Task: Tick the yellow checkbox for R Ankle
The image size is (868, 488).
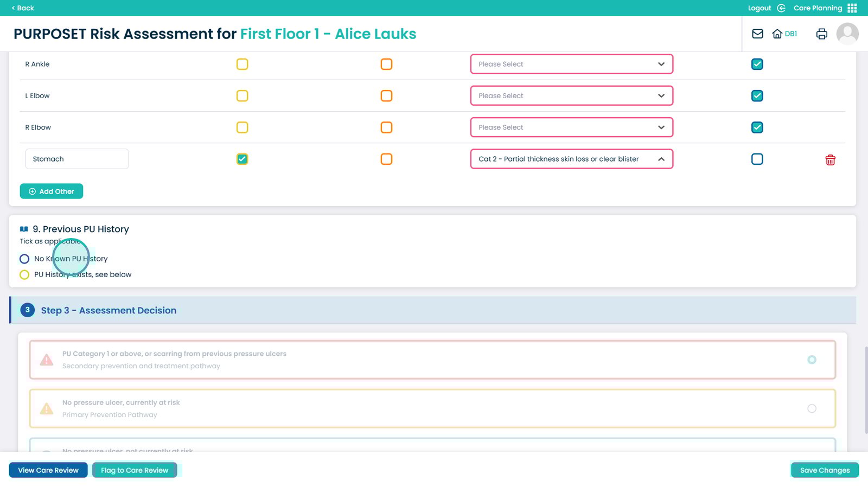Action: 242,65
